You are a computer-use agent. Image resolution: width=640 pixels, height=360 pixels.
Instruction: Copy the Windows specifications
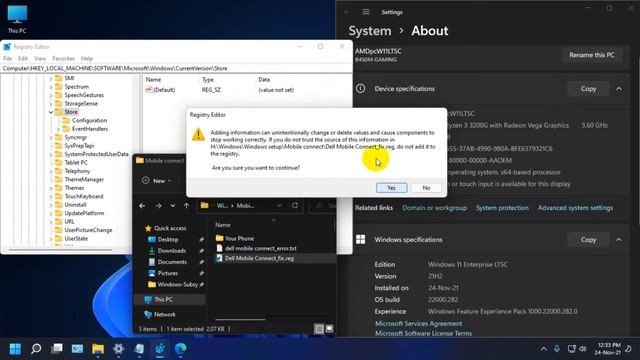coord(588,240)
